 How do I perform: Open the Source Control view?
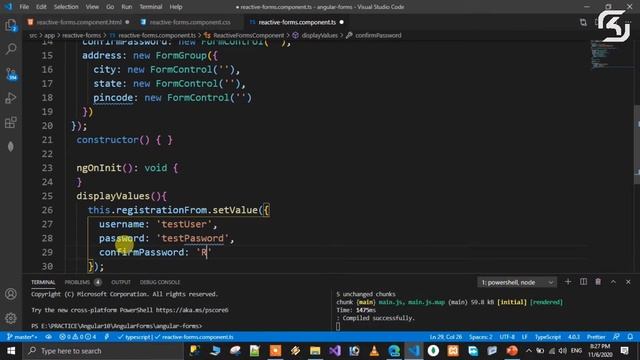point(11,74)
